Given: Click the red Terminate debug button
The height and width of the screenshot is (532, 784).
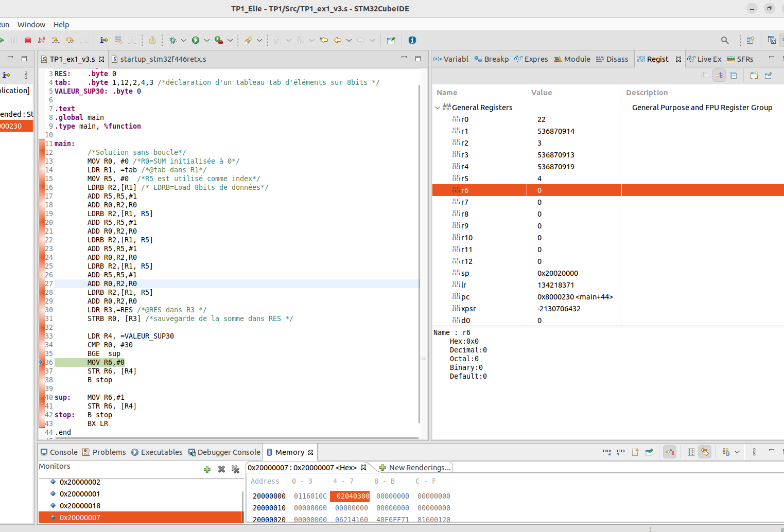Looking at the screenshot, I should tap(28, 40).
